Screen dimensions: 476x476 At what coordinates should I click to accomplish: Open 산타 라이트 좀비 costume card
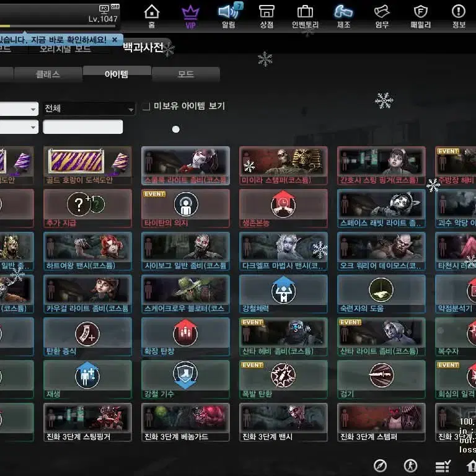coord(381,337)
